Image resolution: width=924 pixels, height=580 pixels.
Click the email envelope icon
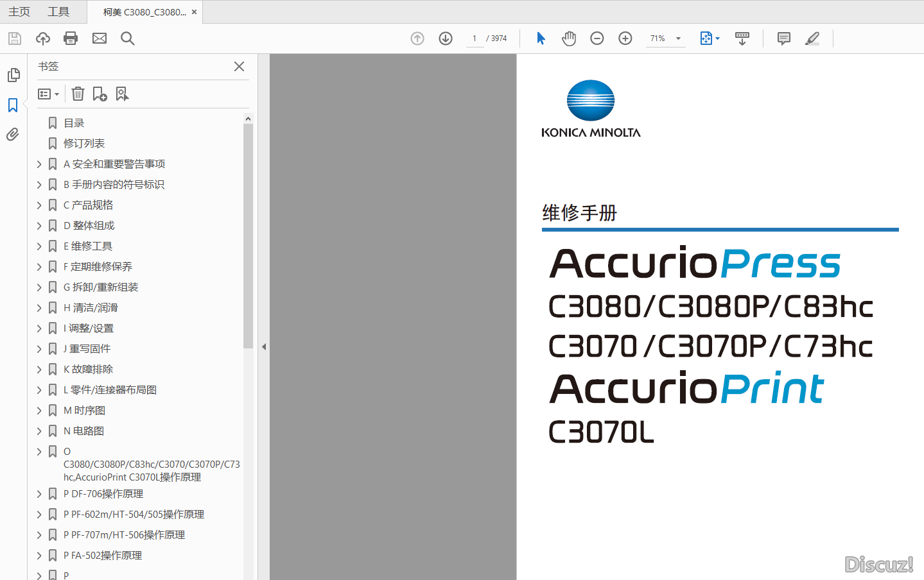[x=100, y=38]
